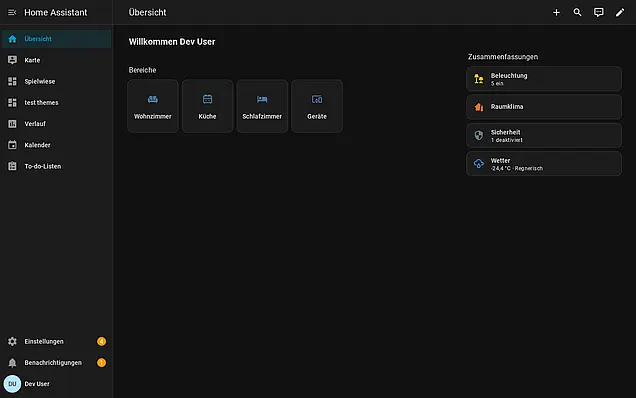Open Übersicht in the sidebar
Image resolution: width=636 pixels, height=398 pixels.
[56, 39]
